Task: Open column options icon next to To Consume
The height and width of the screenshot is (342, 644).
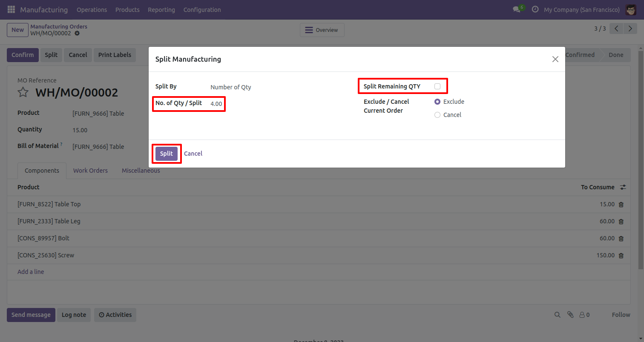Action: pyautogui.click(x=623, y=187)
